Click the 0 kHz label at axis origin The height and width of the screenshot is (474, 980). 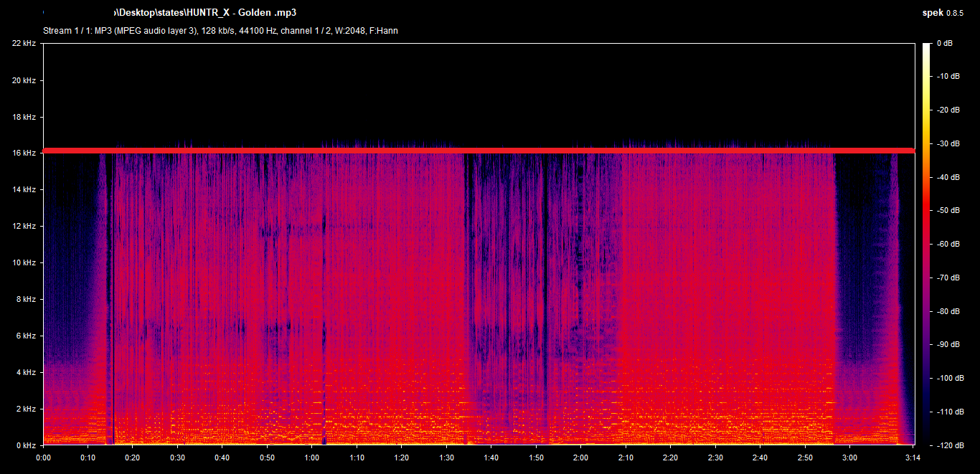point(25,445)
